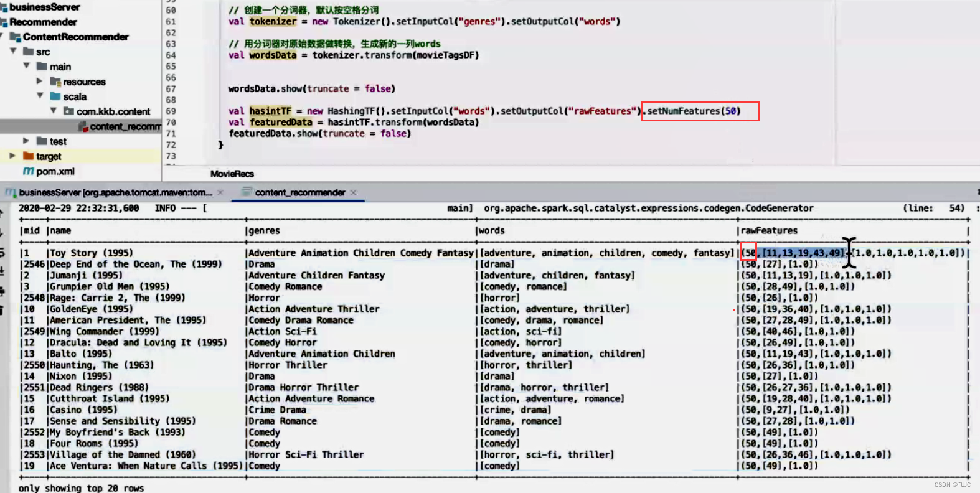Viewport: 980px width, 493px height.
Task: Close the businessServer run tab
Action: (x=220, y=192)
